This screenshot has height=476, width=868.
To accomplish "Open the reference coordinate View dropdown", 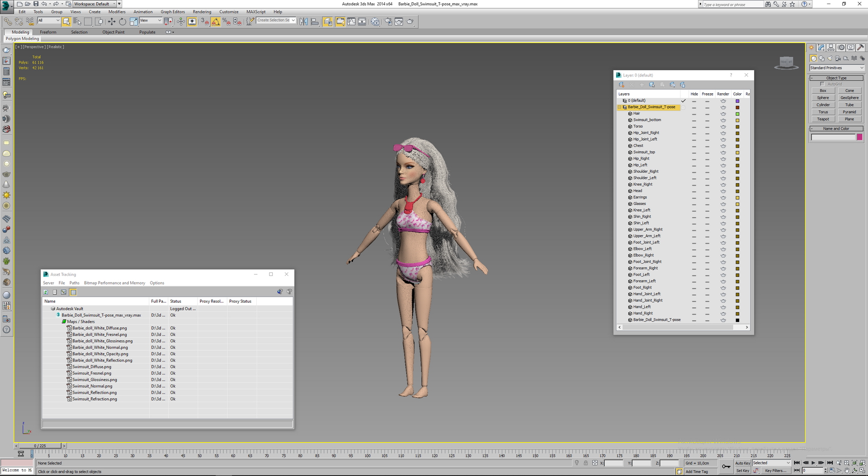I will pyautogui.click(x=151, y=20).
